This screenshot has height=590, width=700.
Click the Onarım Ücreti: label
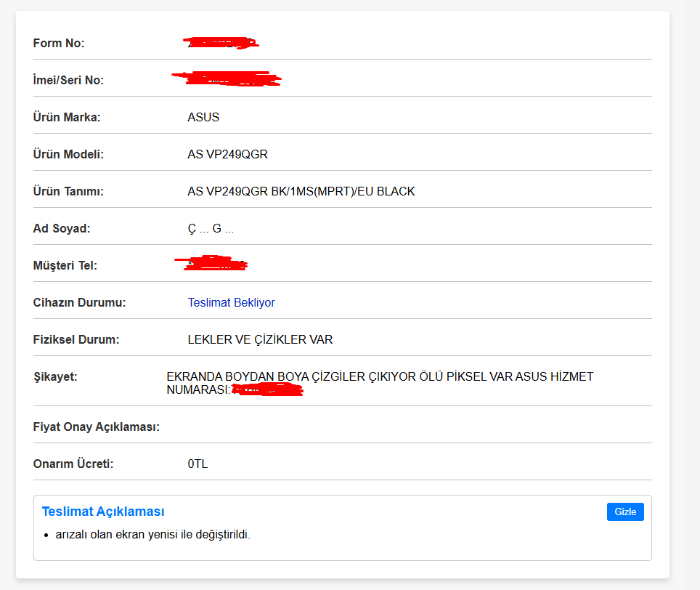coord(73,464)
